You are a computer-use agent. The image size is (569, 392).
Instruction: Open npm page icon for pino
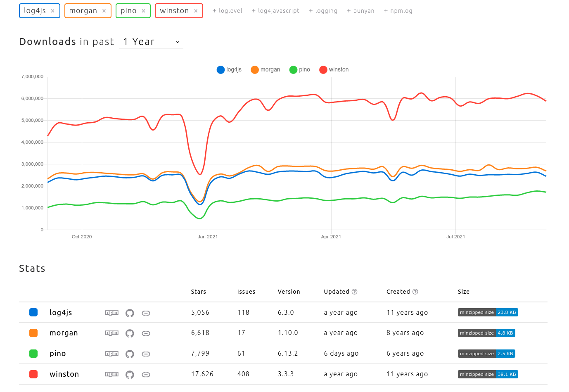point(111,354)
